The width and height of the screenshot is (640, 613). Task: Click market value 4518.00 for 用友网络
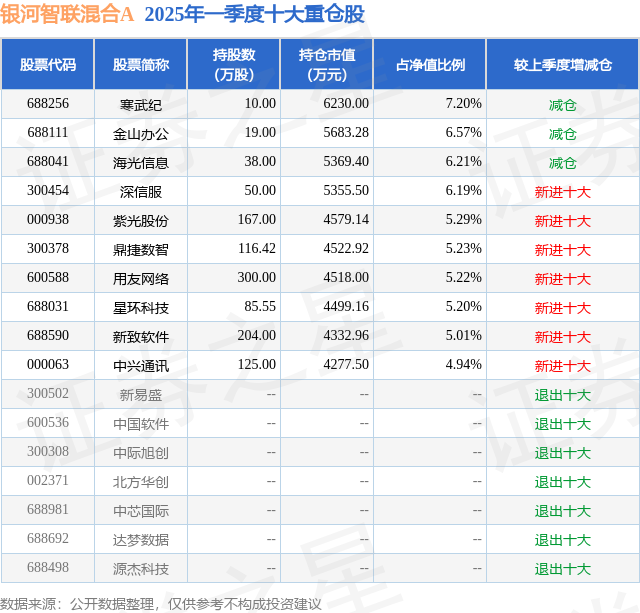click(x=346, y=278)
